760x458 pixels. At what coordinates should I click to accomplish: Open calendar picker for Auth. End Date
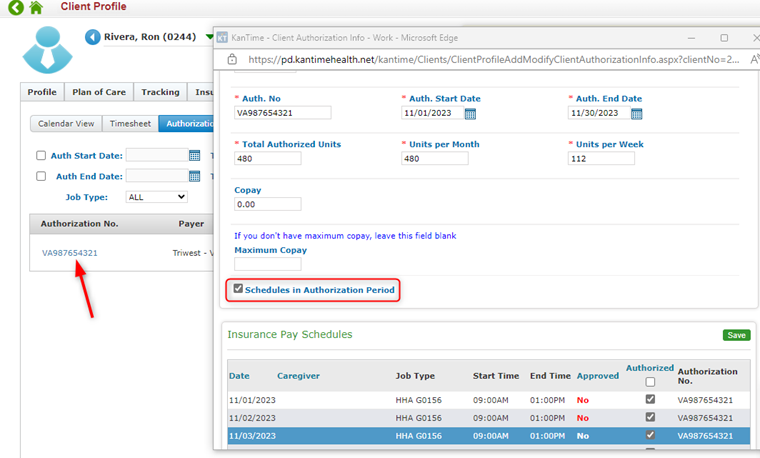click(x=636, y=113)
